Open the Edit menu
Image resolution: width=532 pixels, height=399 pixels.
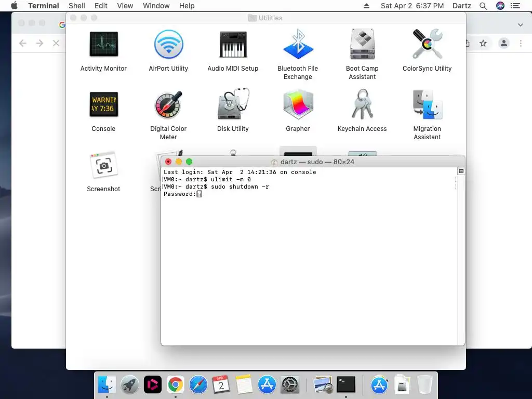tap(101, 6)
